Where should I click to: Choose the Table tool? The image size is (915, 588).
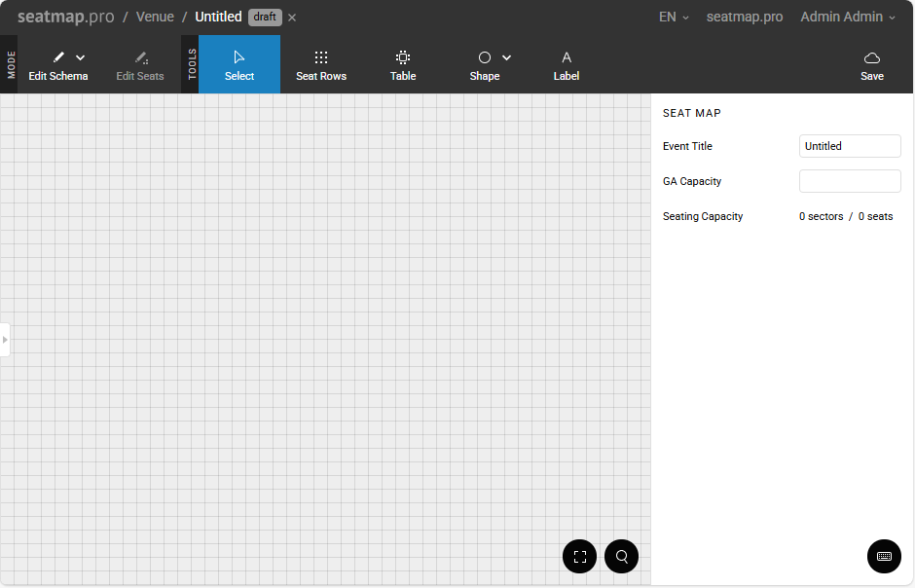(x=403, y=64)
